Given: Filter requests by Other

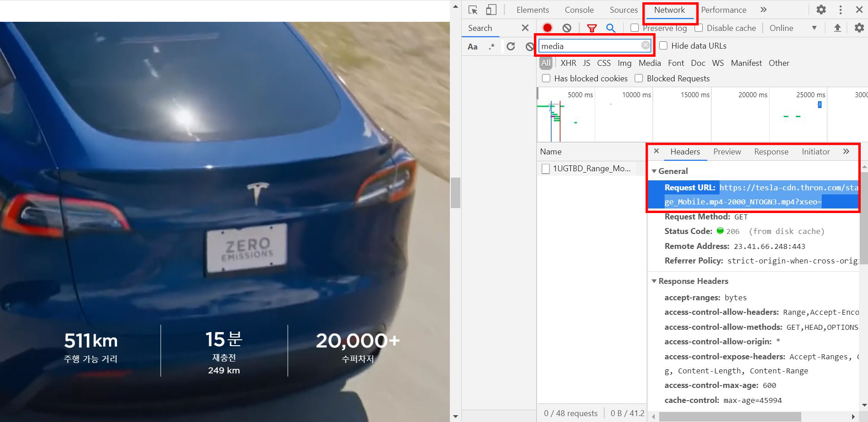Looking at the screenshot, I should [x=779, y=63].
